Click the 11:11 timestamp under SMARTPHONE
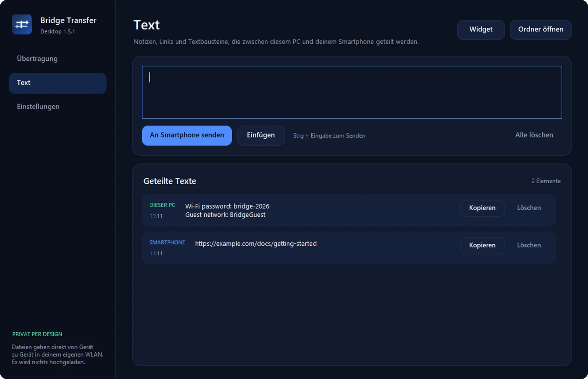Screen dimensions: 588x379 [156, 254]
